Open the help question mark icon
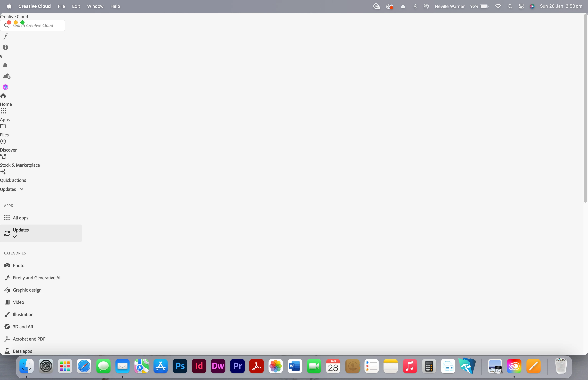The image size is (588, 380). coord(5,47)
